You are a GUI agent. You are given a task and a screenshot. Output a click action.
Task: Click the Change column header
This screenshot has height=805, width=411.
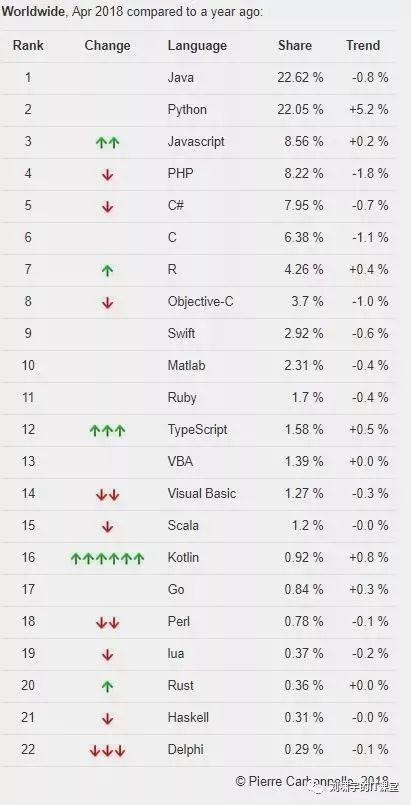[107, 45]
